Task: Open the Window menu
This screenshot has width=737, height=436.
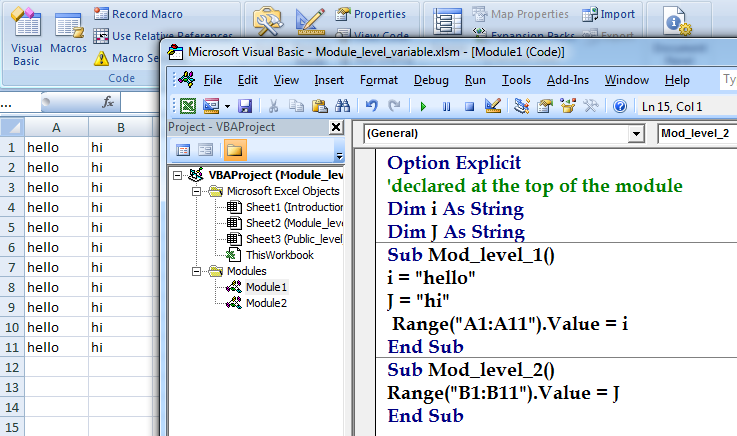Action: (627, 80)
